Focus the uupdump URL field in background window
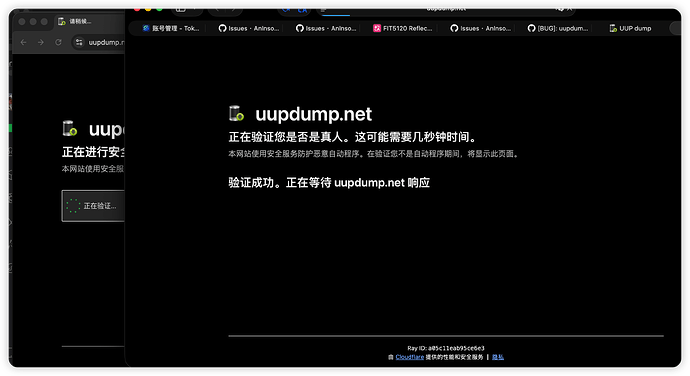 click(106, 42)
